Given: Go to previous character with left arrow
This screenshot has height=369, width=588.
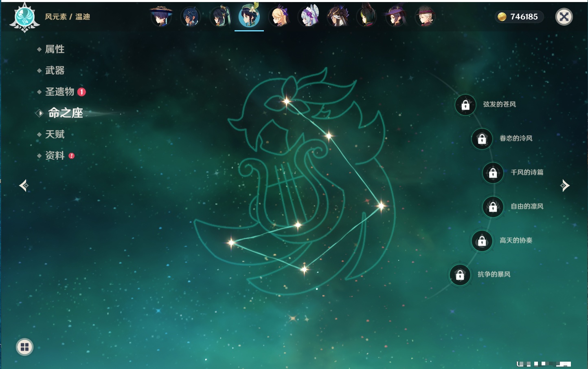Looking at the screenshot, I should 24,186.
